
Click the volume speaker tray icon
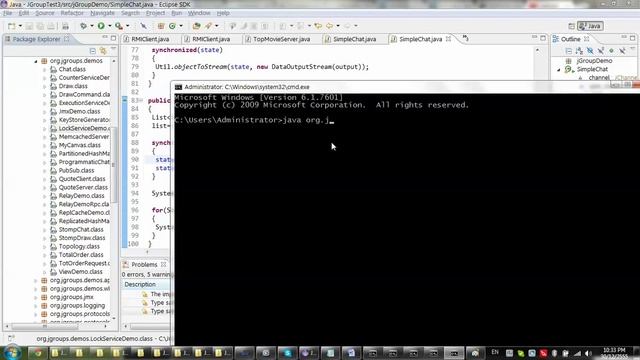(x=588, y=353)
